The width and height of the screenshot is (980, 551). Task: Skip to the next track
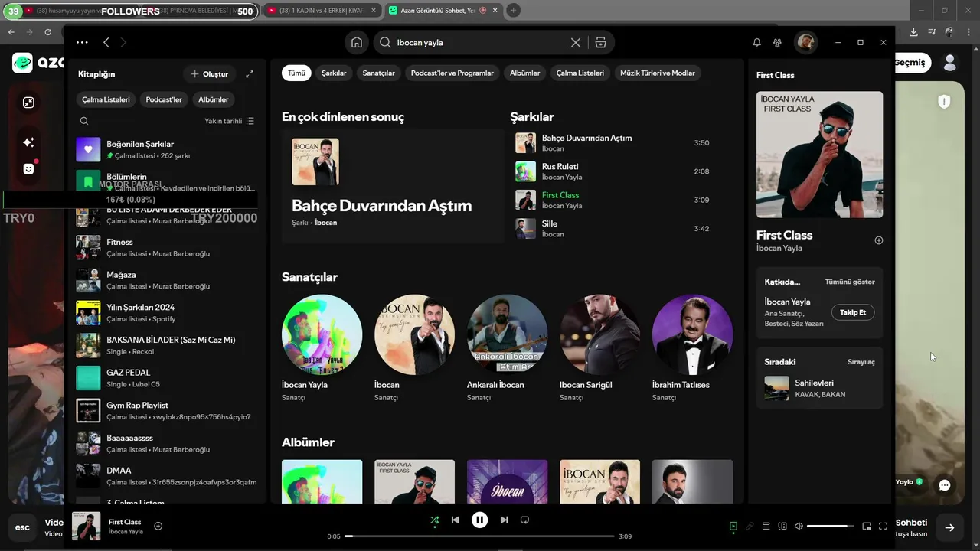(x=504, y=520)
